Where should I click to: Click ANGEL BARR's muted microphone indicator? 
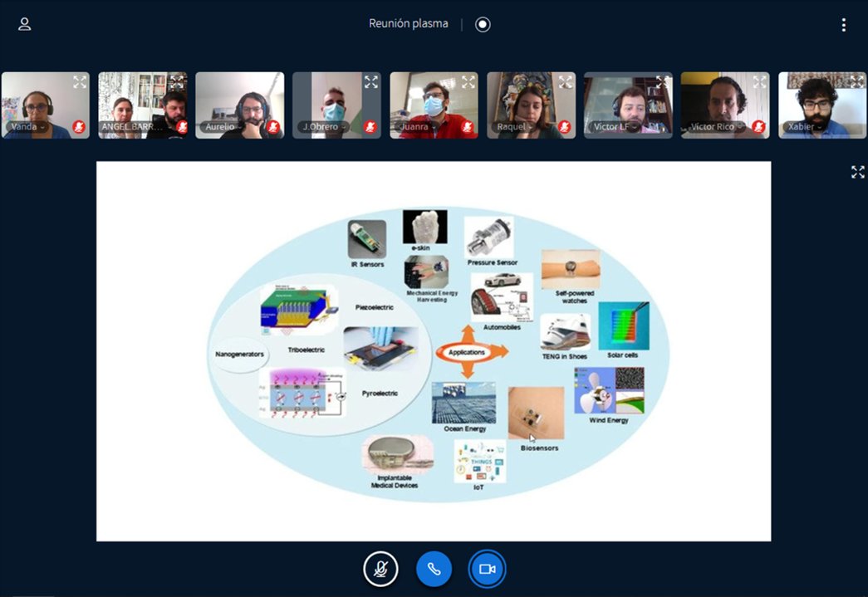(x=182, y=127)
